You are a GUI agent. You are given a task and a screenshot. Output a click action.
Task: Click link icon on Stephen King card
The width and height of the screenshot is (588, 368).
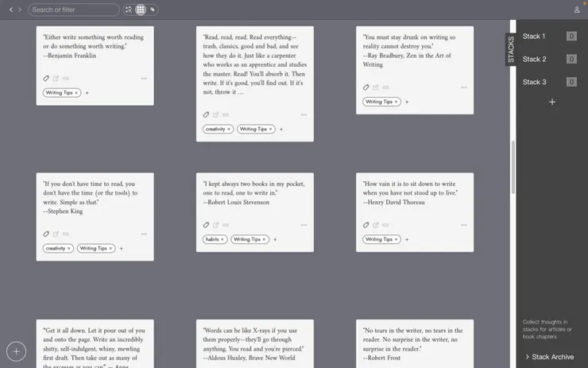tap(66, 234)
